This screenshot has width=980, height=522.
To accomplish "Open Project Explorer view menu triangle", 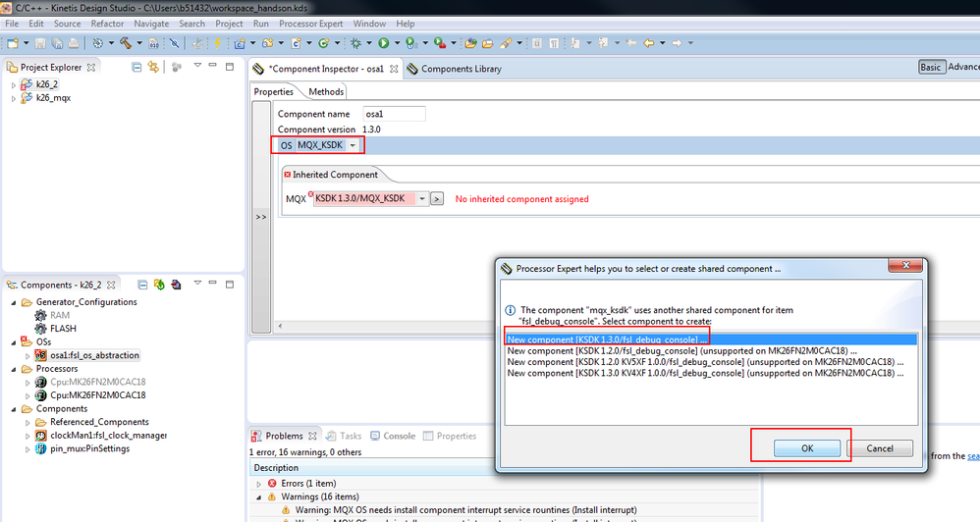I will (197, 65).
